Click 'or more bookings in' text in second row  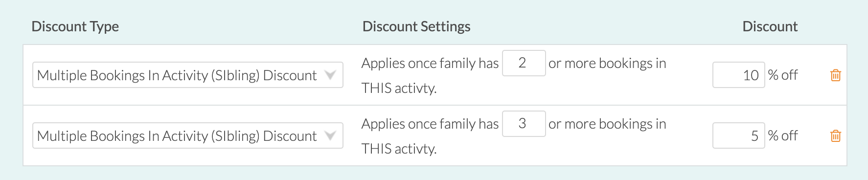607,124
